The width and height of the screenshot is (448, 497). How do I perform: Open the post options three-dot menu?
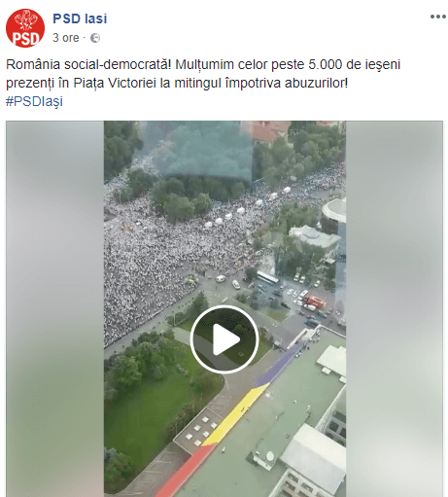coord(437,17)
